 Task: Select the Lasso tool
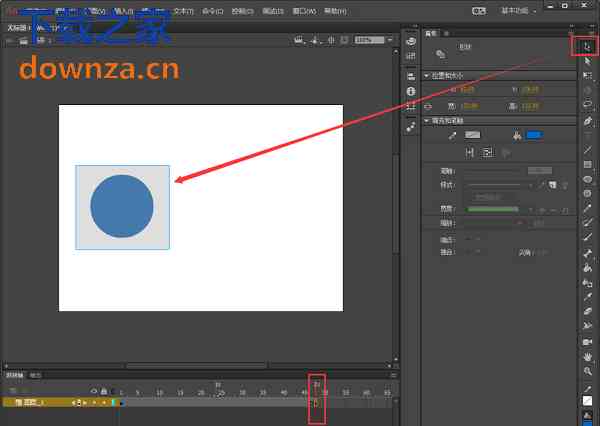coord(587,104)
